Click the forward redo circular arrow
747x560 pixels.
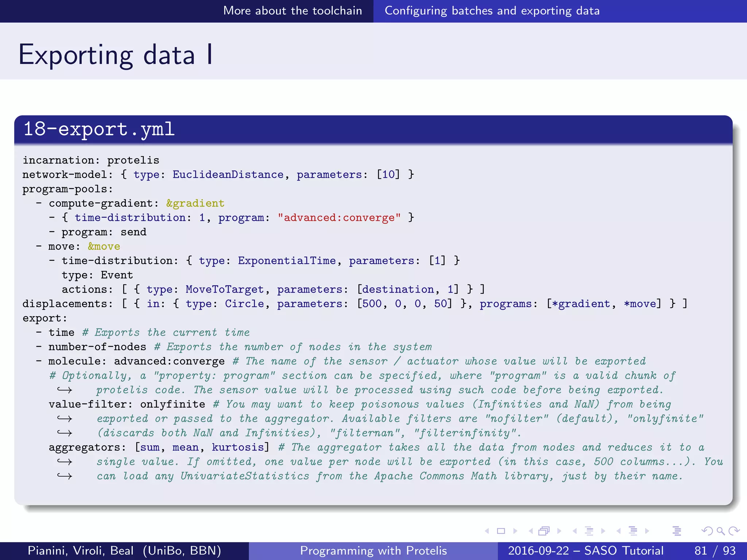click(734, 531)
